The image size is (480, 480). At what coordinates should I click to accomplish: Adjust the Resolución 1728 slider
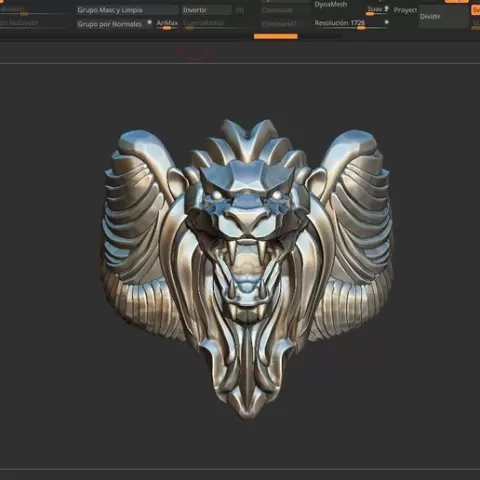(351, 24)
